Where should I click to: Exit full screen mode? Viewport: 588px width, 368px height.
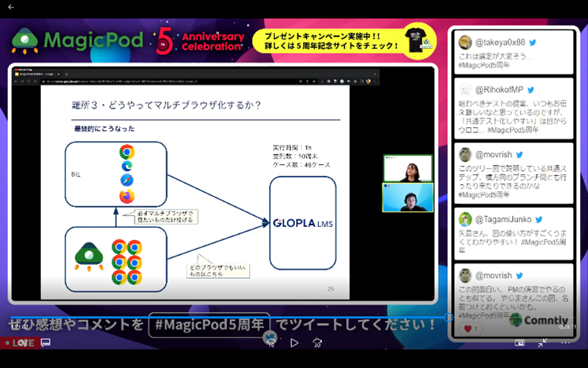[542, 342]
